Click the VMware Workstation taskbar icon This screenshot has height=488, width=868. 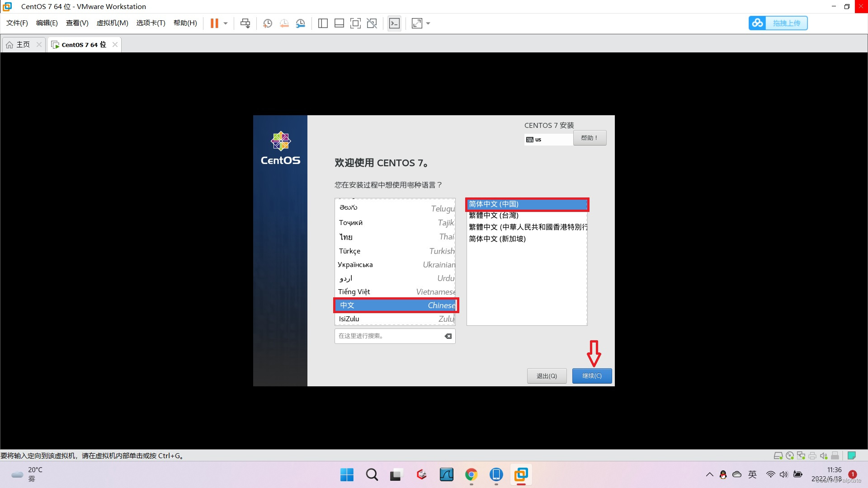pos(521,474)
